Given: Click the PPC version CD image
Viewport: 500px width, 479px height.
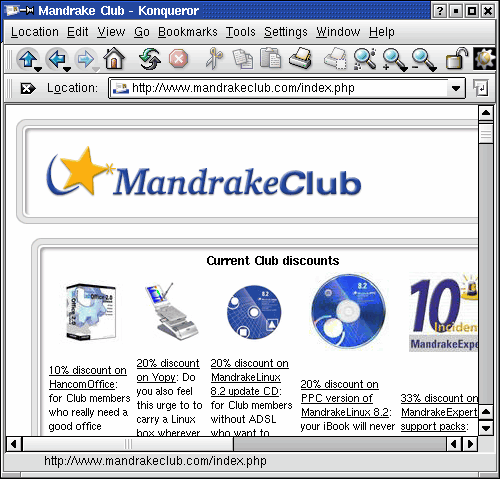Looking at the screenshot, I should pos(348,311).
